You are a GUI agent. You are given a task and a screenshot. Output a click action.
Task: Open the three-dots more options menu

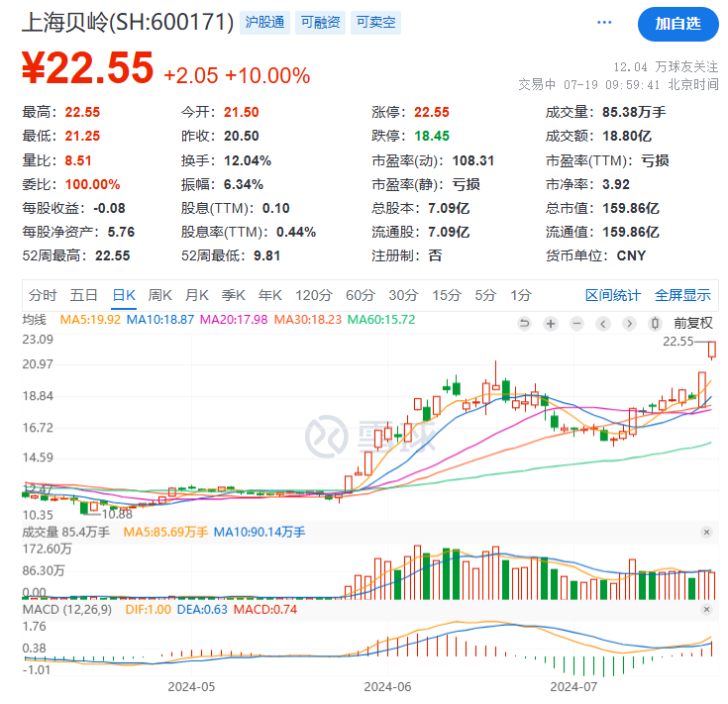(x=606, y=23)
